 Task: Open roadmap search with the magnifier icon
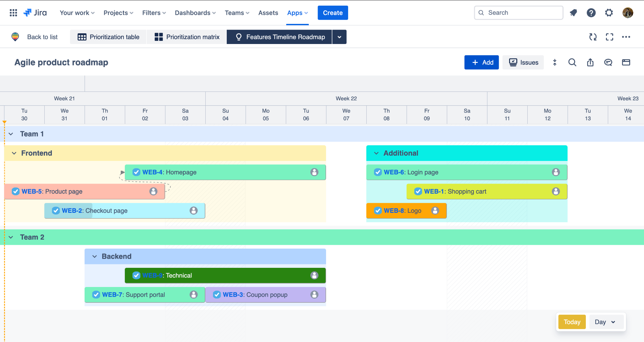[572, 62]
